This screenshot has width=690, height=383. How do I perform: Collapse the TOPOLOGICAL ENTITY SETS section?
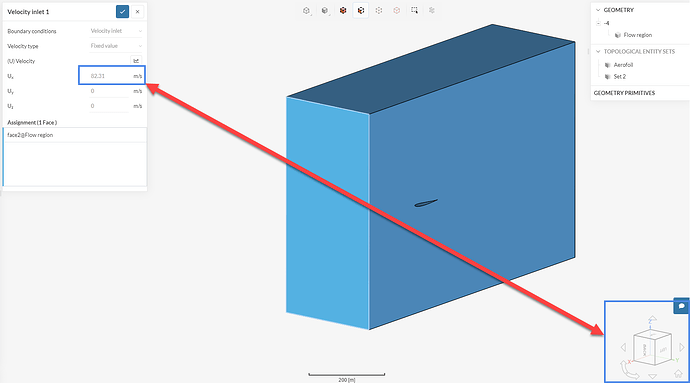coord(598,52)
